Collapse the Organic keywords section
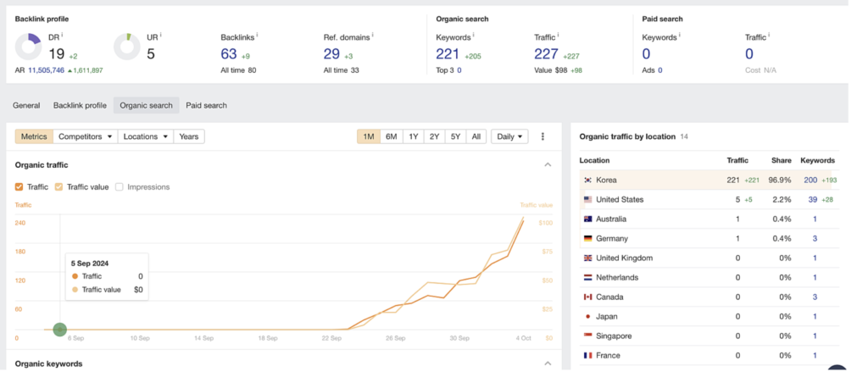Image resolution: width=868 pixels, height=383 pixels. point(548,364)
